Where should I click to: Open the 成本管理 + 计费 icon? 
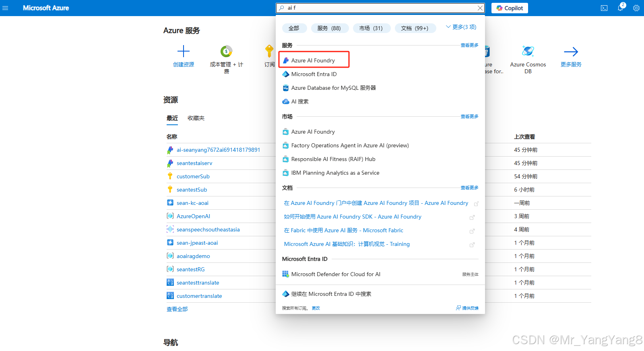[227, 52]
